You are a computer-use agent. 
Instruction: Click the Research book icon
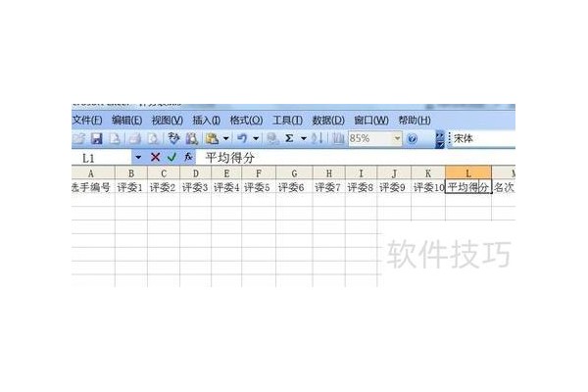coord(192,139)
